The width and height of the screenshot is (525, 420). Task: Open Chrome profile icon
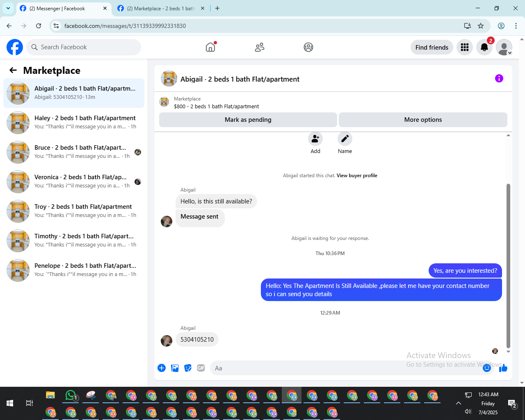[501, 26]
